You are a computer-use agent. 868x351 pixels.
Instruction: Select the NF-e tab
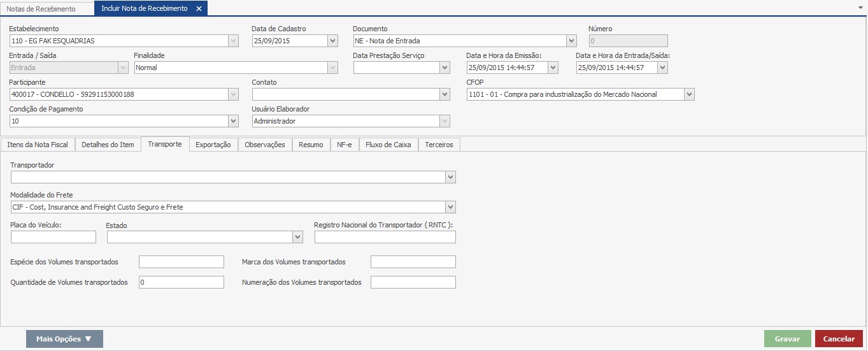tap(345, 145)
